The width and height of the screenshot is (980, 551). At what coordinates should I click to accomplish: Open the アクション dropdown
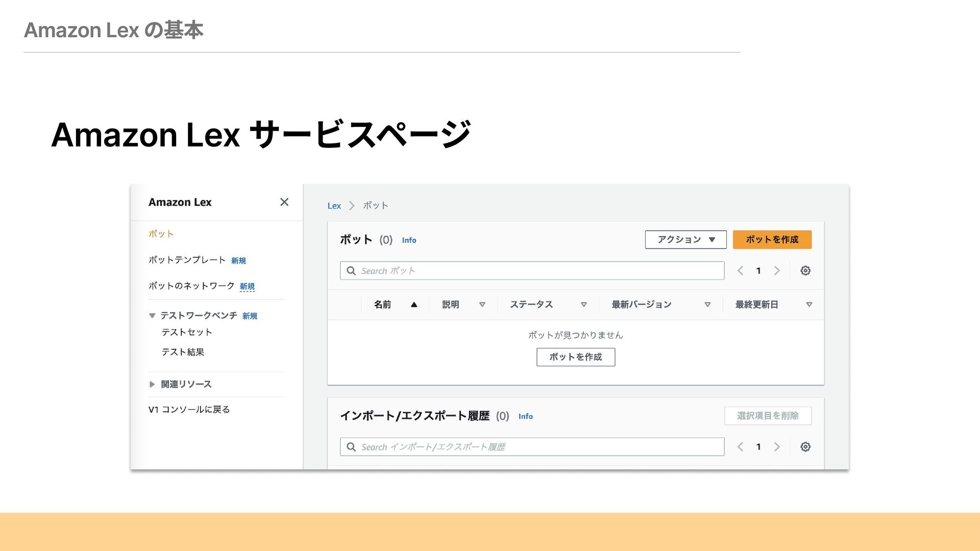pos(685,240)
